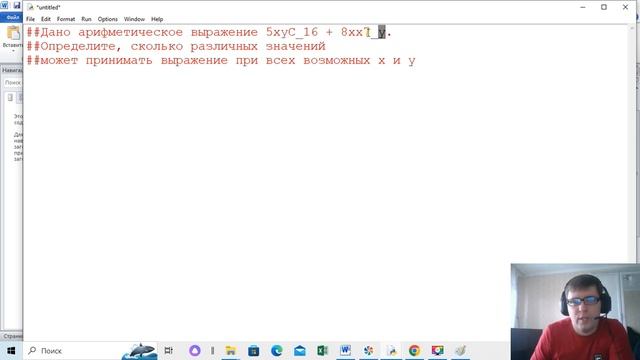Click the Word save icon in quick access

[x=17, y=5]
